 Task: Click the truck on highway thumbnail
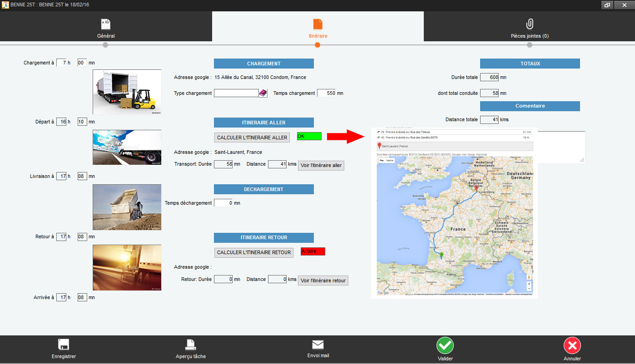pos(127,147)
